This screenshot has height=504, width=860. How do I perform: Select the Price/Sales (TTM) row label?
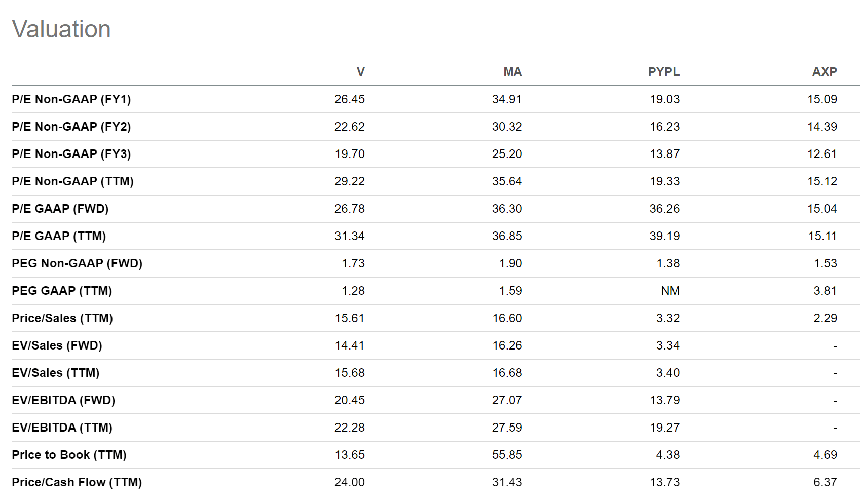click(x=62, y=318)
